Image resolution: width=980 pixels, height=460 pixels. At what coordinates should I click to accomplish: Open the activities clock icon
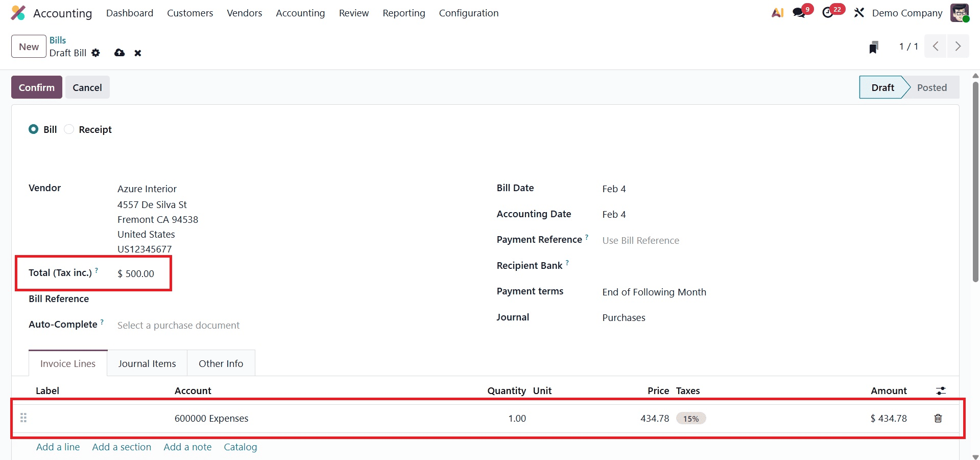[x=828, y=12]
